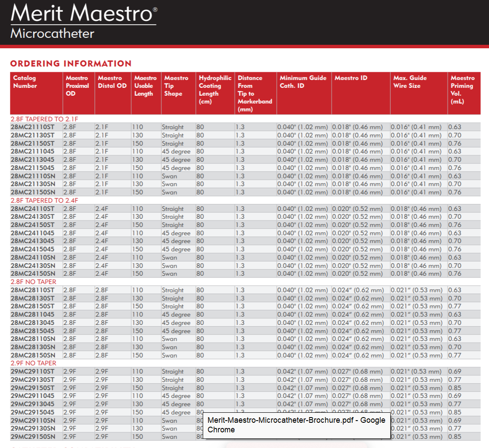Select catalog number 28MC28150SN
The image size is (489, 448).
[33, 355]
